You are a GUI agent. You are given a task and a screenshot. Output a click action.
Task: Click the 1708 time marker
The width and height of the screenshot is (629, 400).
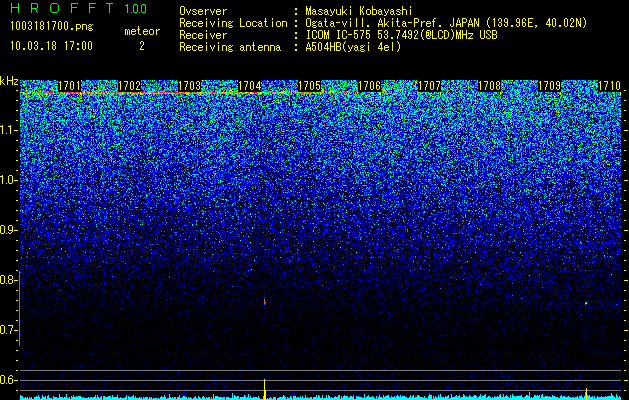tap(490, 86)
